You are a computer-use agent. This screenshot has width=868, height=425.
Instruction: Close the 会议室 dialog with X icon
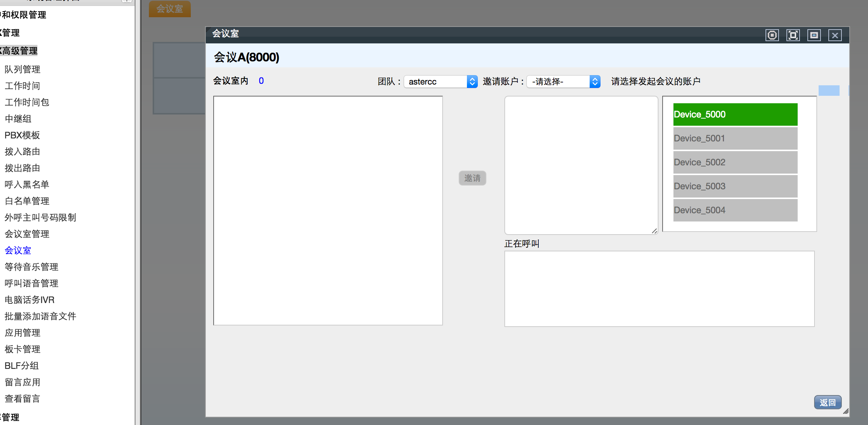pyautogui.click(x=835, y=35)
